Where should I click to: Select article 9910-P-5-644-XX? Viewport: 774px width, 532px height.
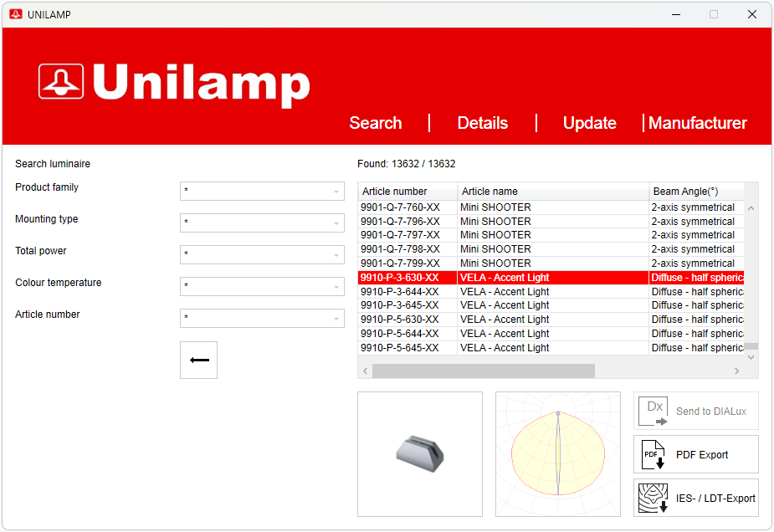pyautogui.click(x=551, y=334)
